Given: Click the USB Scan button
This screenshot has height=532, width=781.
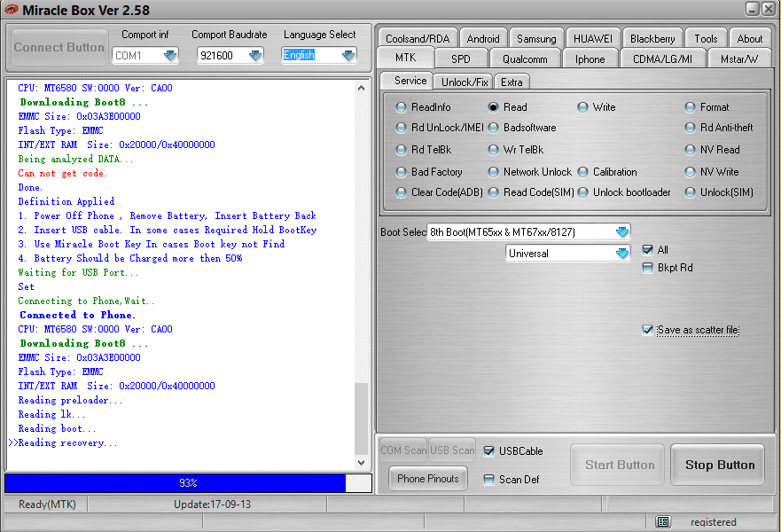Looking at the screenshot, I should tap(452, 450).
